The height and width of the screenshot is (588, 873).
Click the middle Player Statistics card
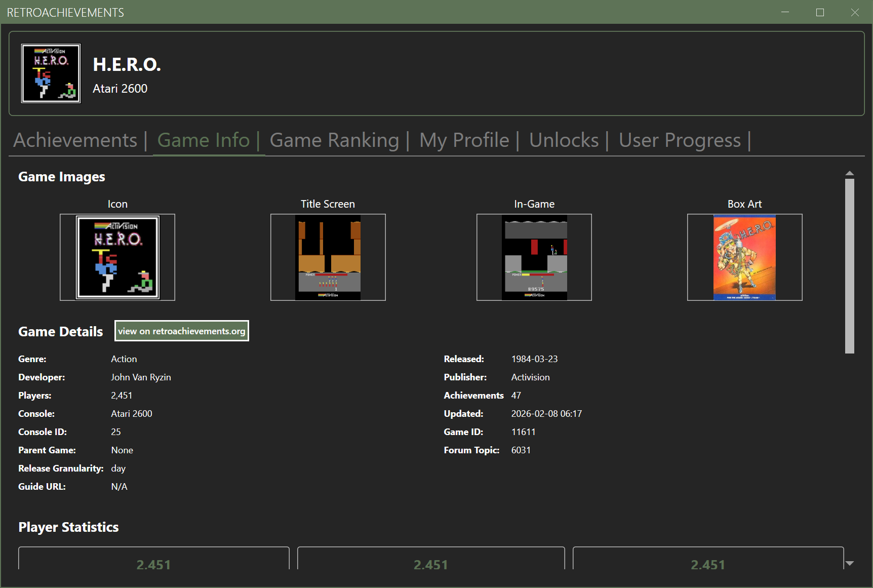[431, 558]
